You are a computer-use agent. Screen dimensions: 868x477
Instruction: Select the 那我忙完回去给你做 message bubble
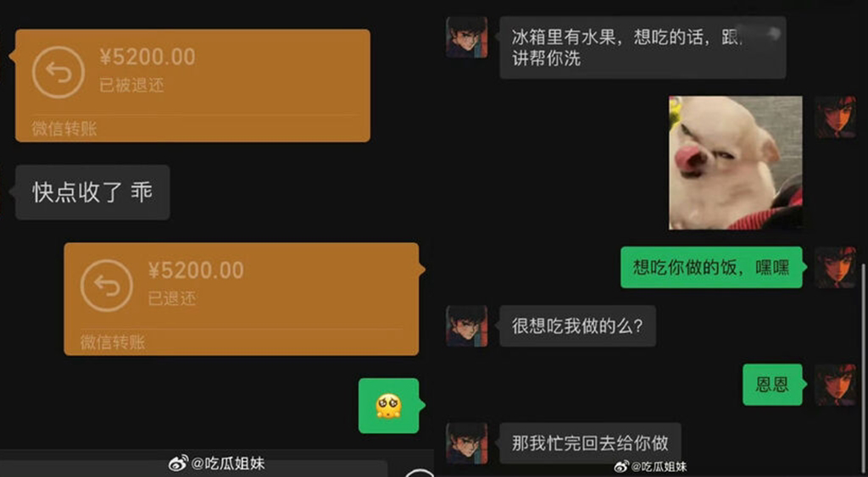(590, 443)
